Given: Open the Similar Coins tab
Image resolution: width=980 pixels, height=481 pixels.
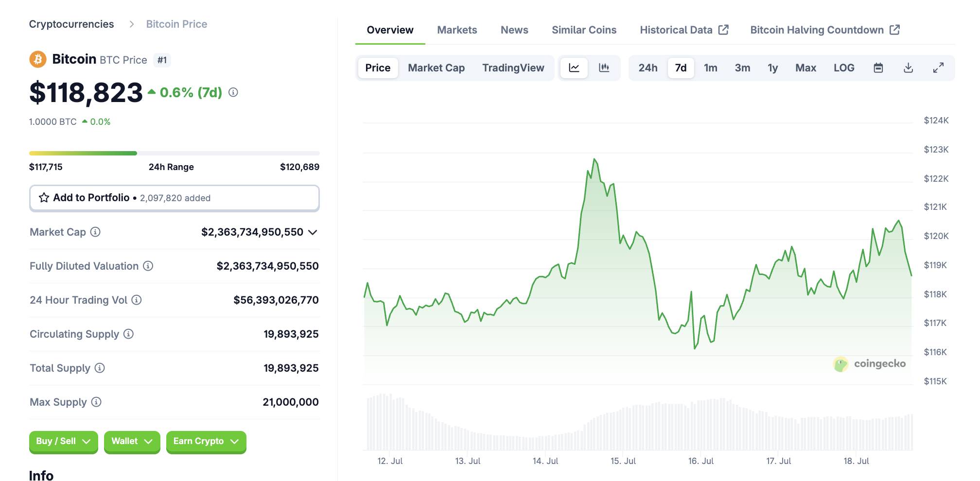Looking at the screenshot, I should point(584,30).
